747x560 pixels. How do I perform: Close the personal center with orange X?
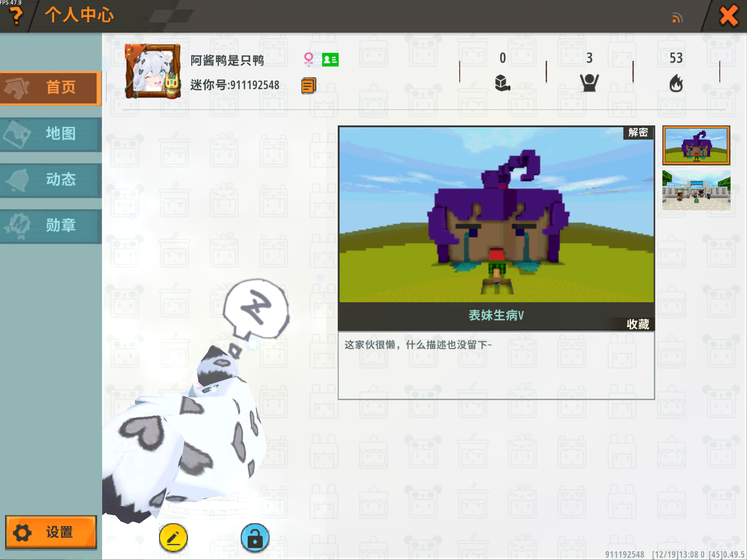[x=728, y=16]
